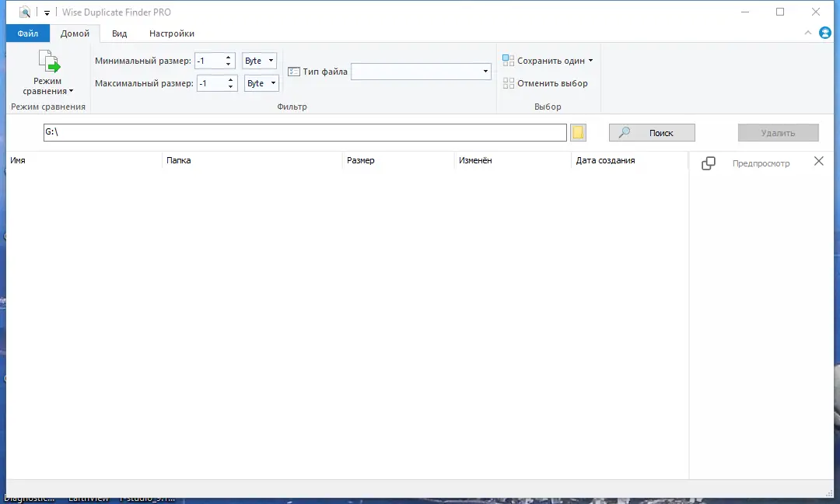Switch to the Вид tab
Viewport: 840px width, 504px height.
coord(120,33)
